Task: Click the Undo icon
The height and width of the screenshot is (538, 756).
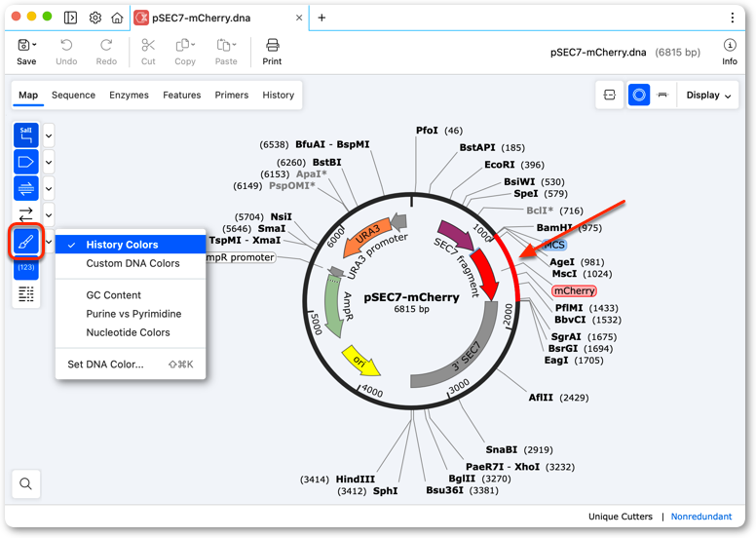Action: [x=66, y=46]
